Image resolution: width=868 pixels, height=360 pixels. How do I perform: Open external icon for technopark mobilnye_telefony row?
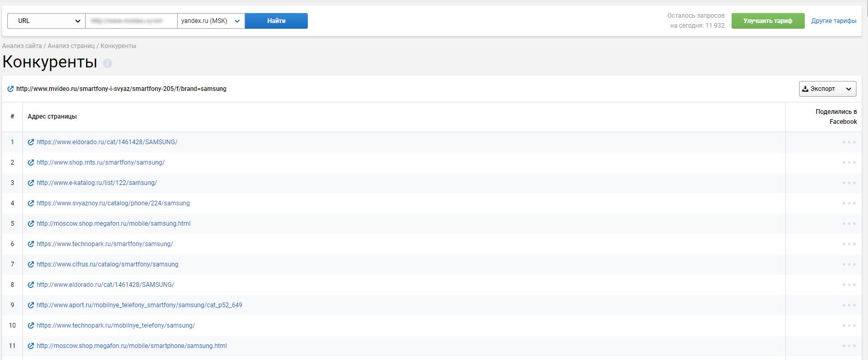(31, 326)
